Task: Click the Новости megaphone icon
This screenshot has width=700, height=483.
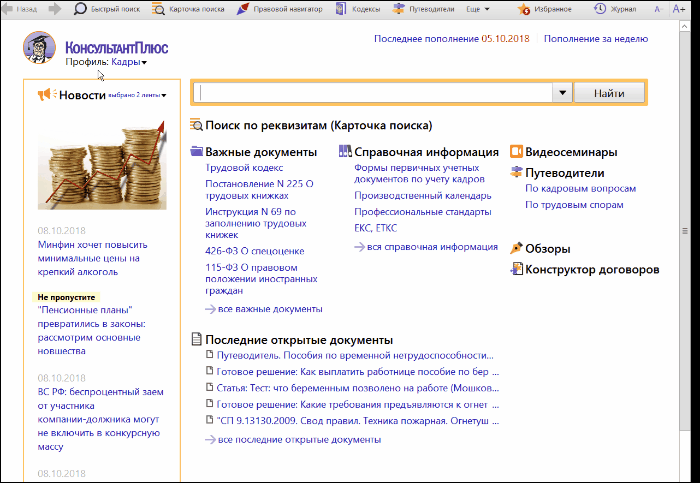Action: [x=47, y=95]
